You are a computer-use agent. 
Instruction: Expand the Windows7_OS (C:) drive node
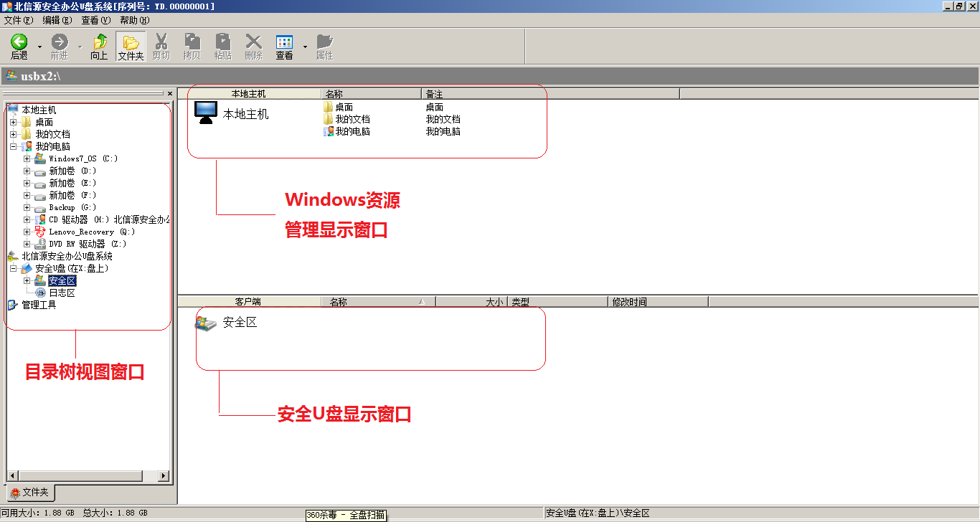pyautogui.click(x=27, y=158)
